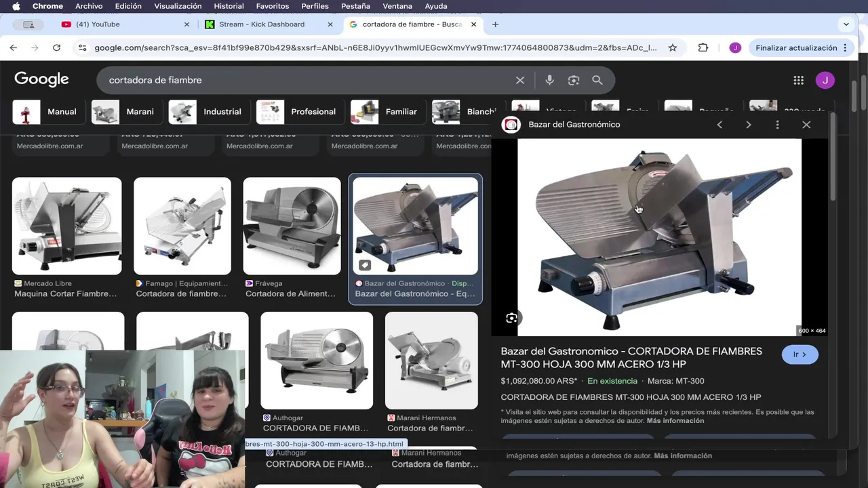Open three-dot options in preview panel
The width and height of the screenshot is (868, 488).
(777, 125)
